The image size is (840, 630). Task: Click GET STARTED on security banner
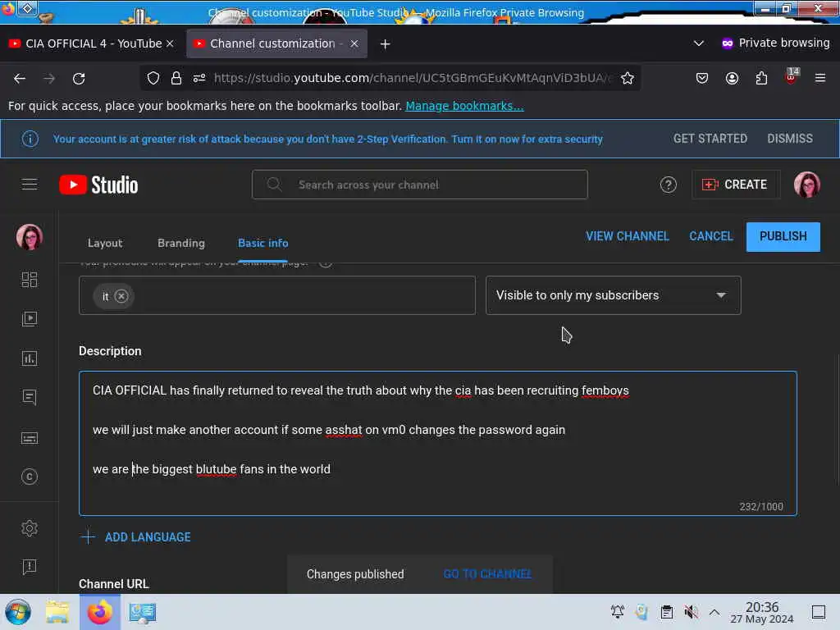pos(710,139)
